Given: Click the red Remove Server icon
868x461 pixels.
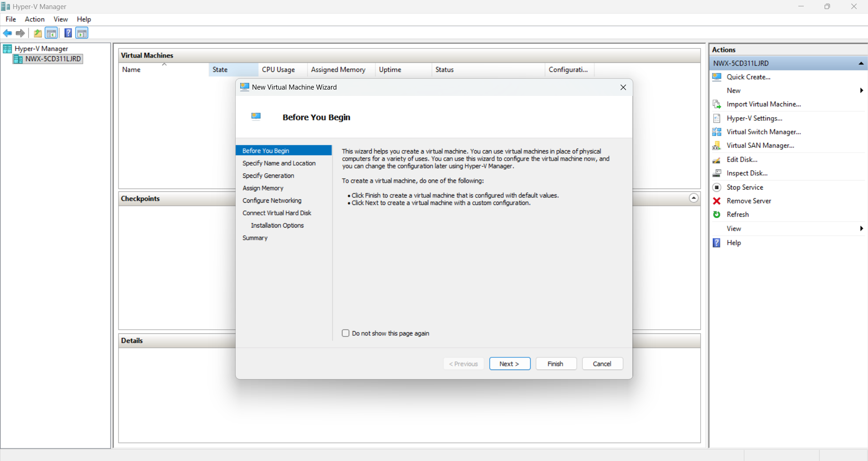Looking at the screenshot, I should 716,201.
